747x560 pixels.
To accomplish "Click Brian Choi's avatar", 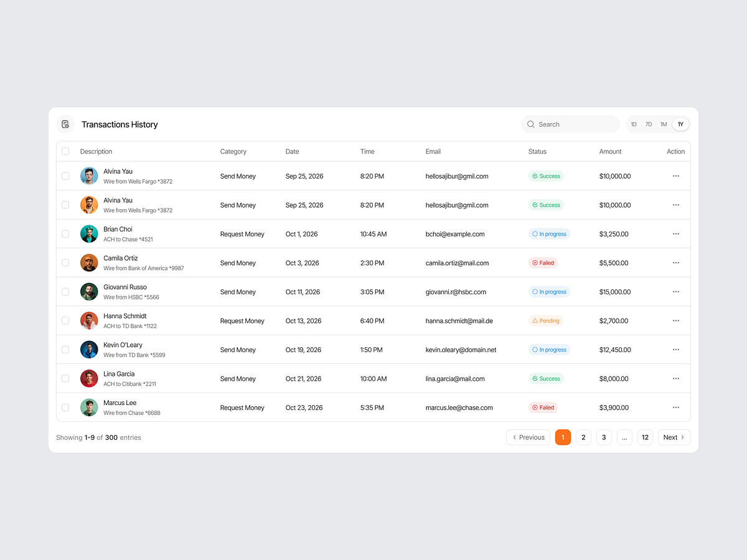I will point(89,234).
